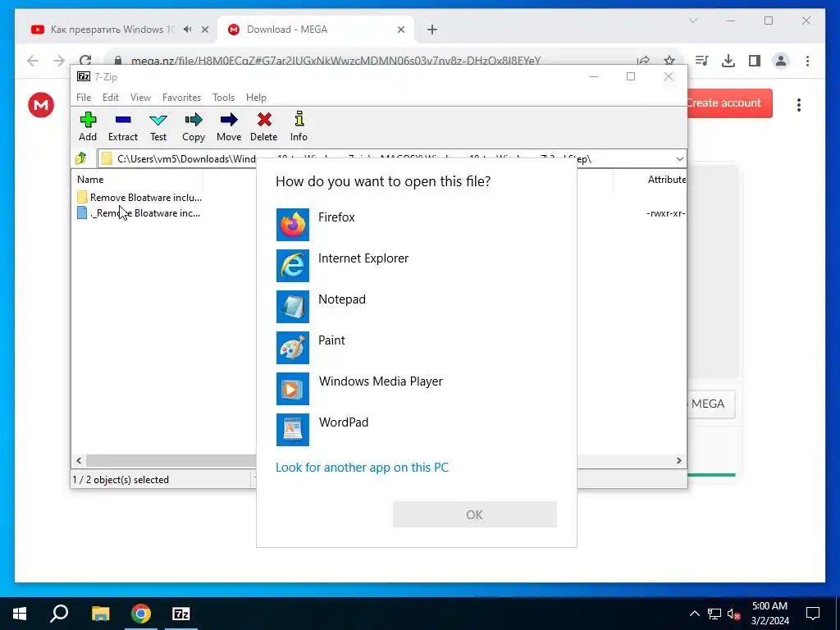Go up one folder level in 7-Zip
The image size is (840, 630).
[x=81, y=158]
